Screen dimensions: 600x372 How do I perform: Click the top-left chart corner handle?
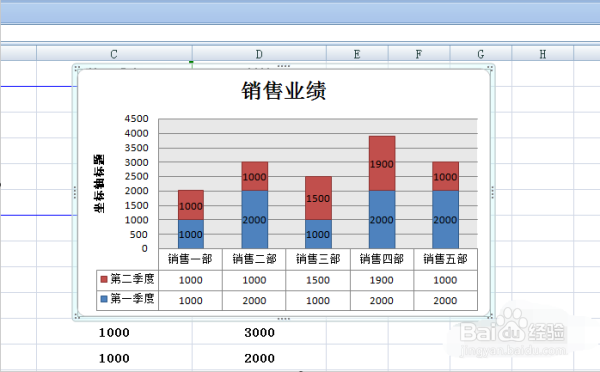click(x=77, y=69)
